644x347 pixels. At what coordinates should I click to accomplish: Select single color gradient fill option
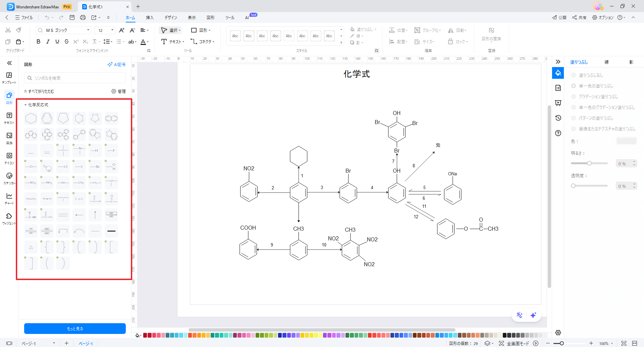tap(574, 107)
